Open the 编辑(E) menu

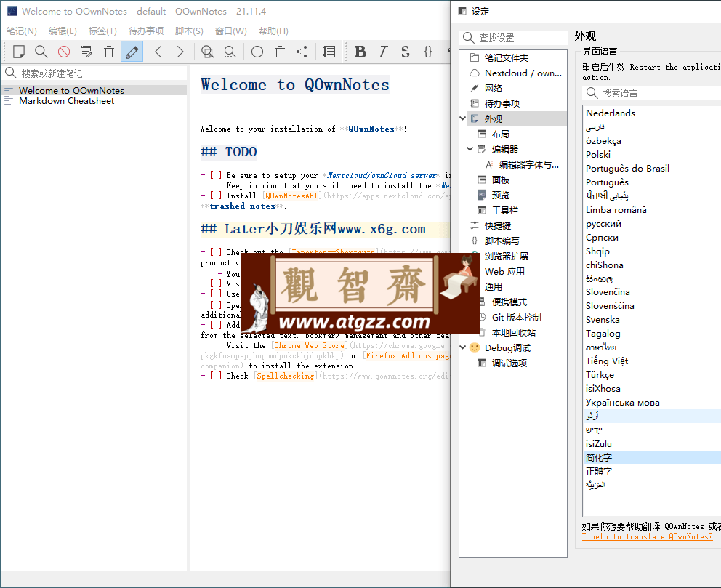pos(63,31)
